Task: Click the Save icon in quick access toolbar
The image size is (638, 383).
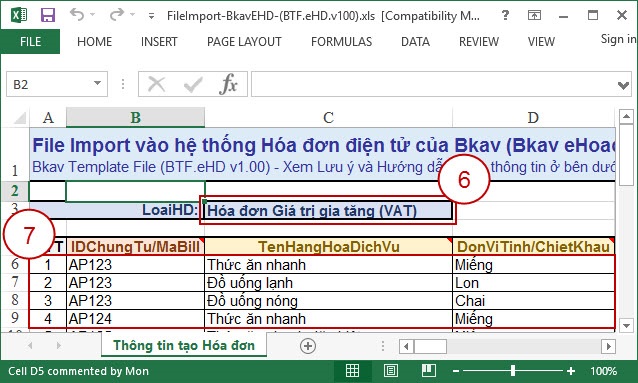Action: [48, 15]
